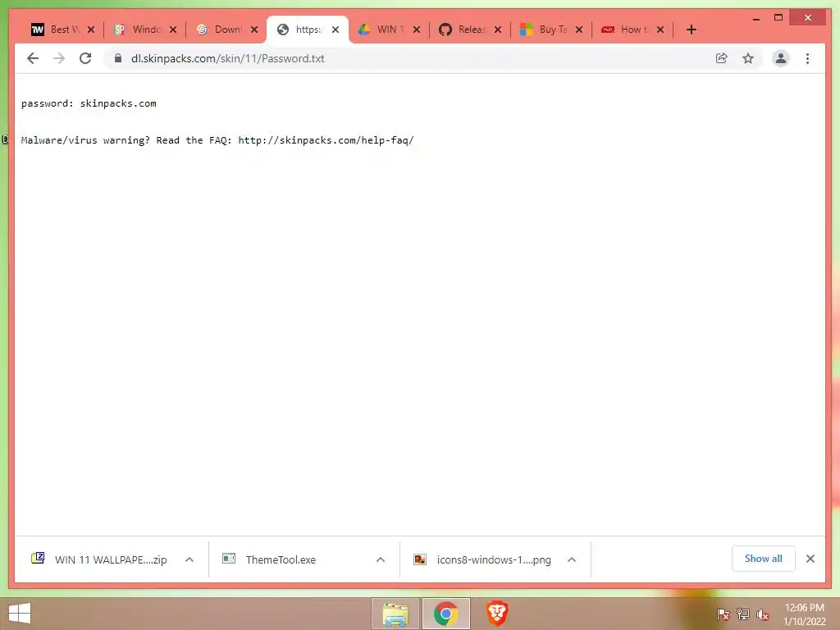Close the GitHub 'Releas' tab
This screenshot has height=630, width=840.
(x=498, y=30)
